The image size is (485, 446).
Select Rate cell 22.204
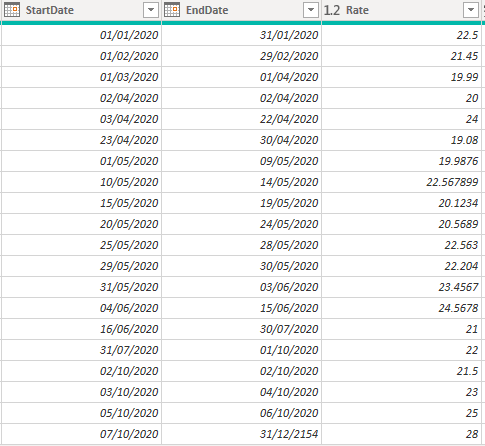click(x=402, y=266)
